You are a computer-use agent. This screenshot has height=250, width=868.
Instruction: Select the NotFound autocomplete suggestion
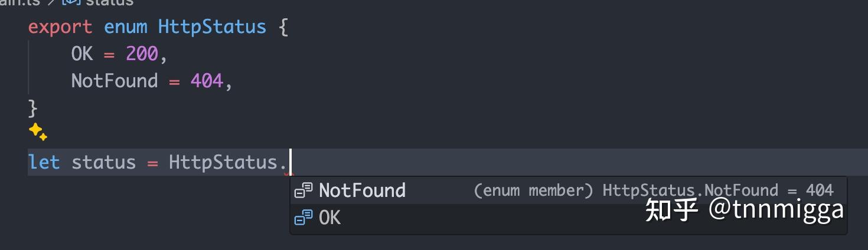[362, 190]
